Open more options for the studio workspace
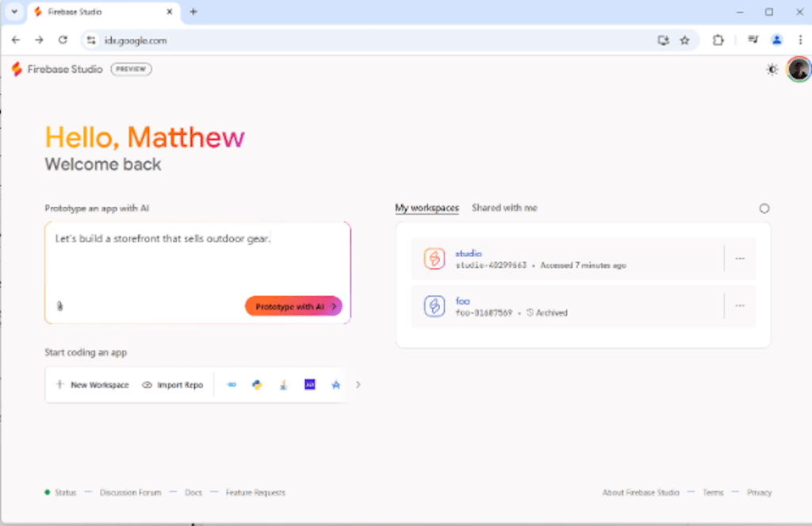Viewport: 812px width, 526px height. click(739, 259)
